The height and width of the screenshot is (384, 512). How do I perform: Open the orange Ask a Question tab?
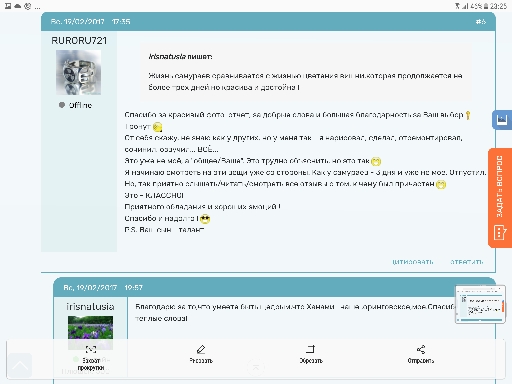(x=500, y=198)
